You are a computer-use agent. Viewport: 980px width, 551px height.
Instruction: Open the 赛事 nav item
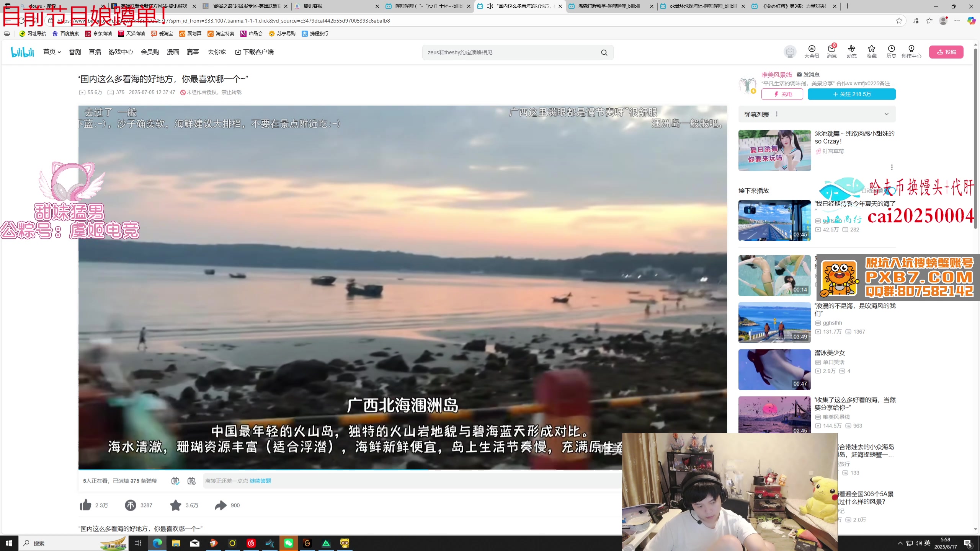[x=193, y=52]
